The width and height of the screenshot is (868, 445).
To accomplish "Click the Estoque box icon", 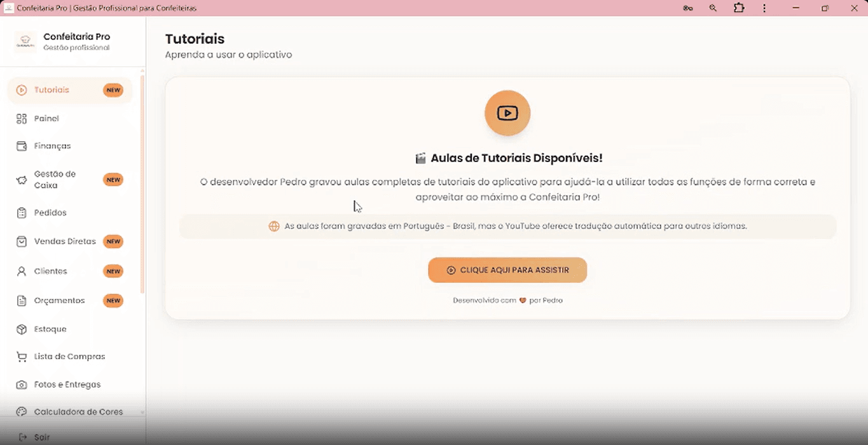I will [22, 329].
